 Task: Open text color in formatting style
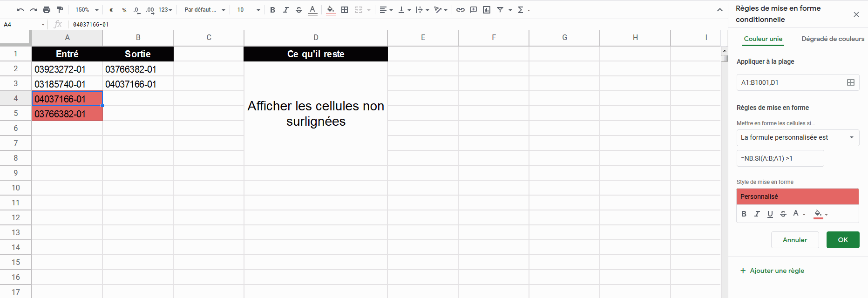pos(798,214)
